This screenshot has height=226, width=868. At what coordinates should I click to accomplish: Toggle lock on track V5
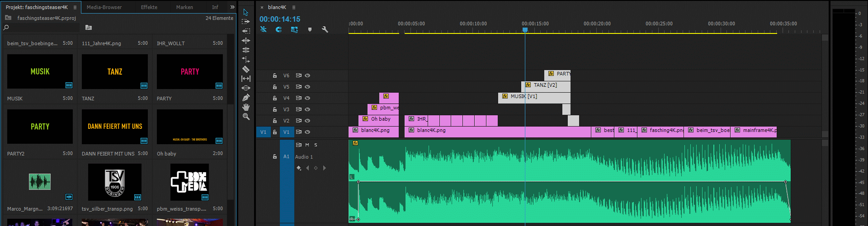tap(274, 87)
